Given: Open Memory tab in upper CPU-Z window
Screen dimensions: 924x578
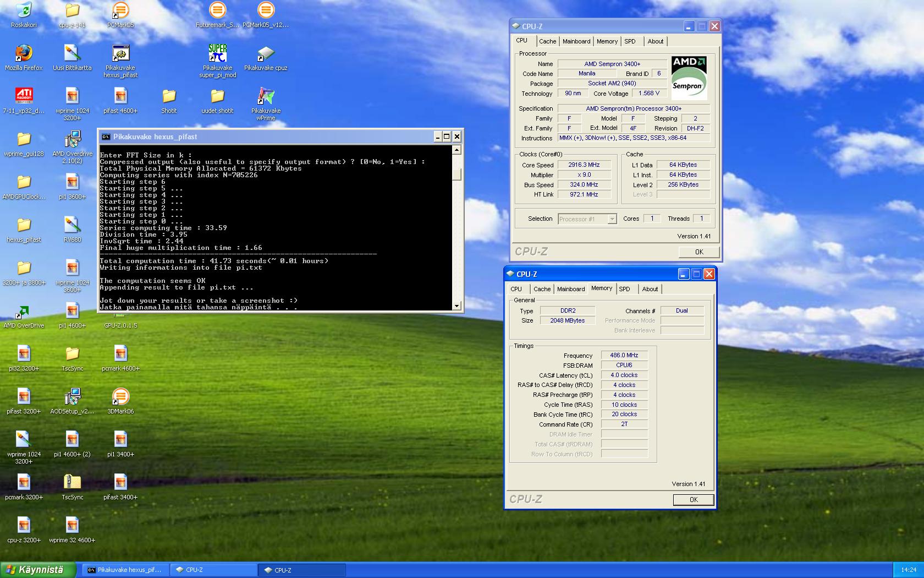Looking at the screenshot, I should pos(607,41).
